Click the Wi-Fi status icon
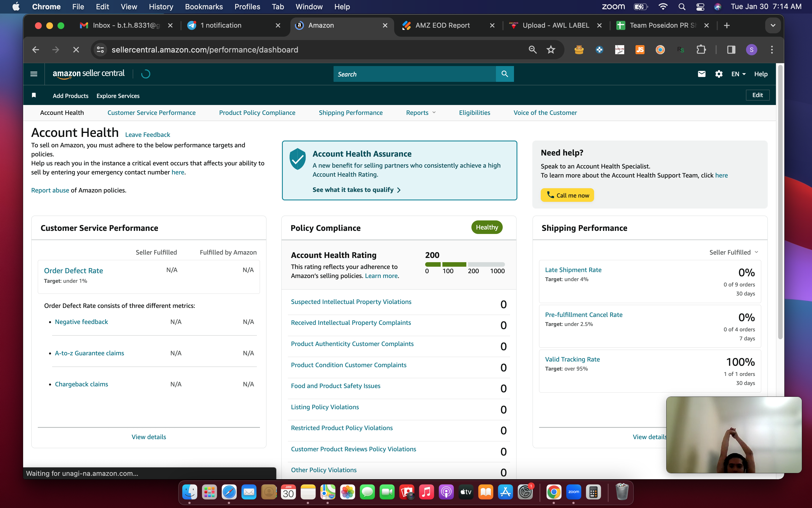This screenshot has width=812, height=508. pos(663,7)
